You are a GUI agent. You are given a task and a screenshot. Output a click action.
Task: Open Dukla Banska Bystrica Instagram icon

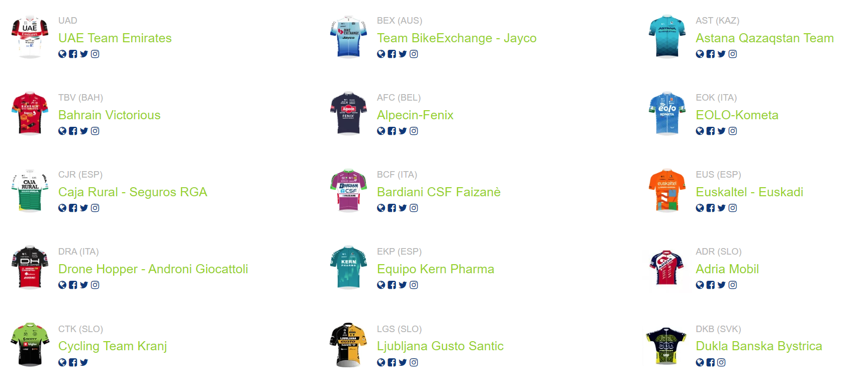coord(721,362)
